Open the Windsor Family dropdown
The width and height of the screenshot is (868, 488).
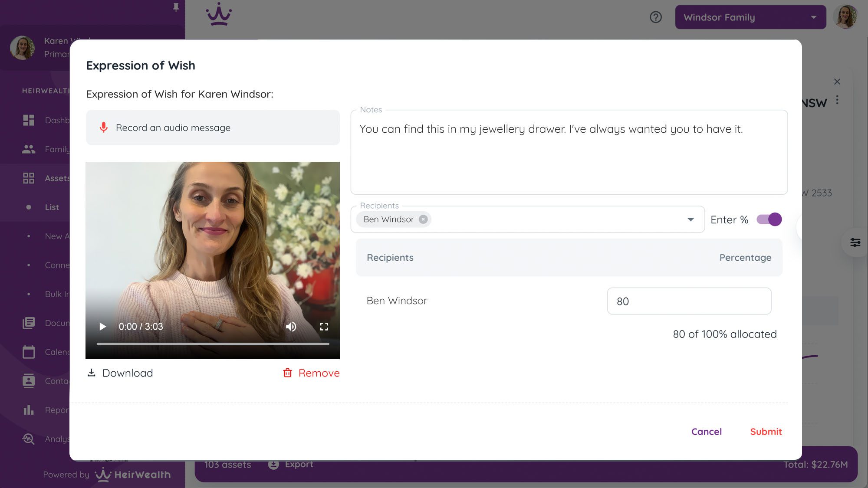[750, 17]
